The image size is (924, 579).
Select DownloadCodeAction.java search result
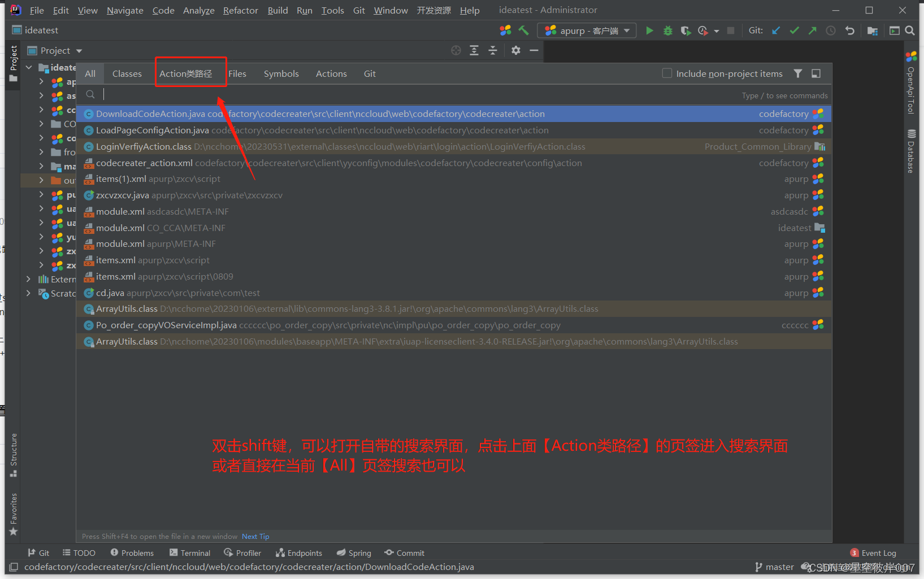(454, 114)
